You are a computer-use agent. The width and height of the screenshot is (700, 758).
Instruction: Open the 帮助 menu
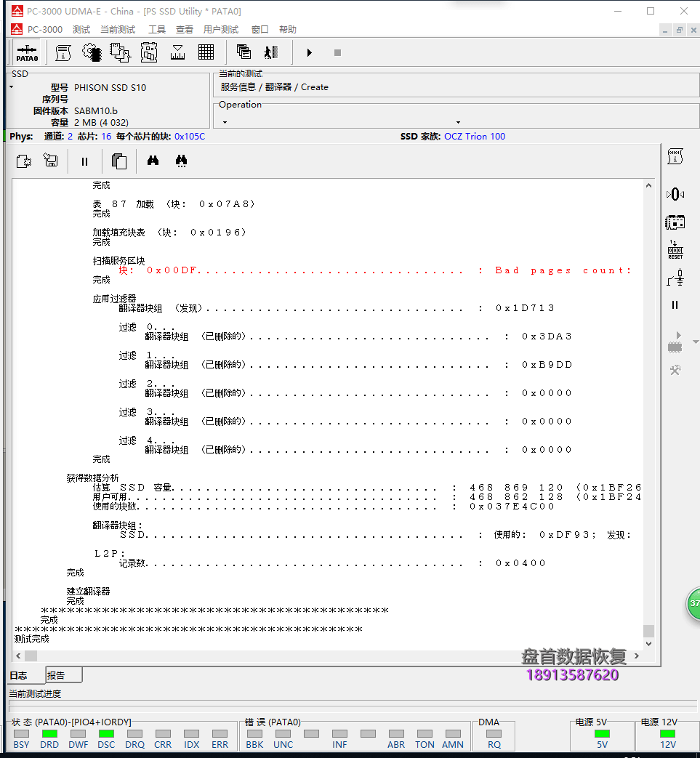click(288, 30)
